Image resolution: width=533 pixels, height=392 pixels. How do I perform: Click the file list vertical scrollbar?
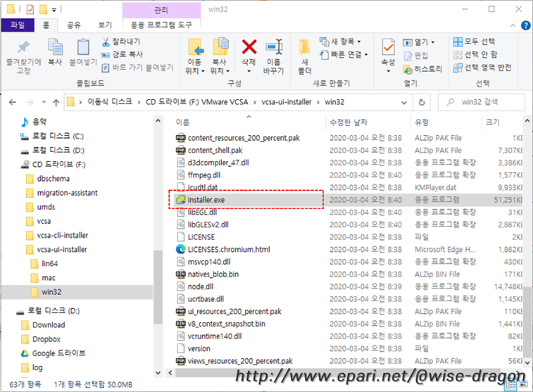(x=527, y=321)
